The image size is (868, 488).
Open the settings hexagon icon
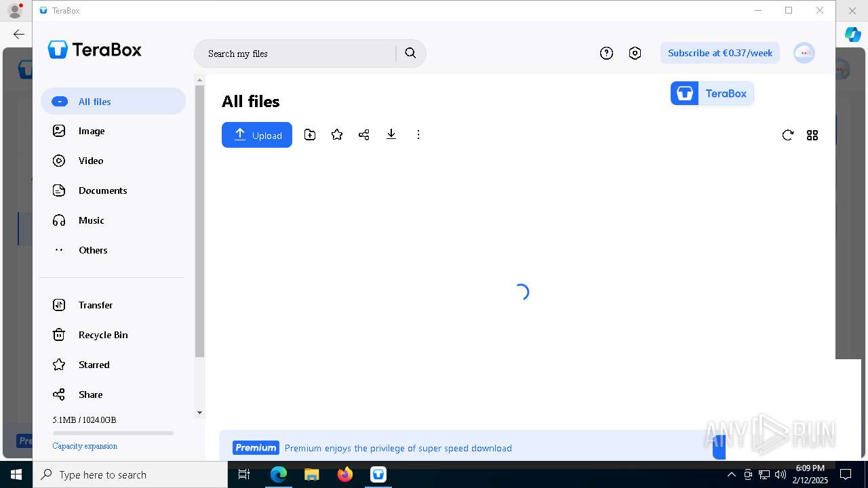[x=635, y=53]
